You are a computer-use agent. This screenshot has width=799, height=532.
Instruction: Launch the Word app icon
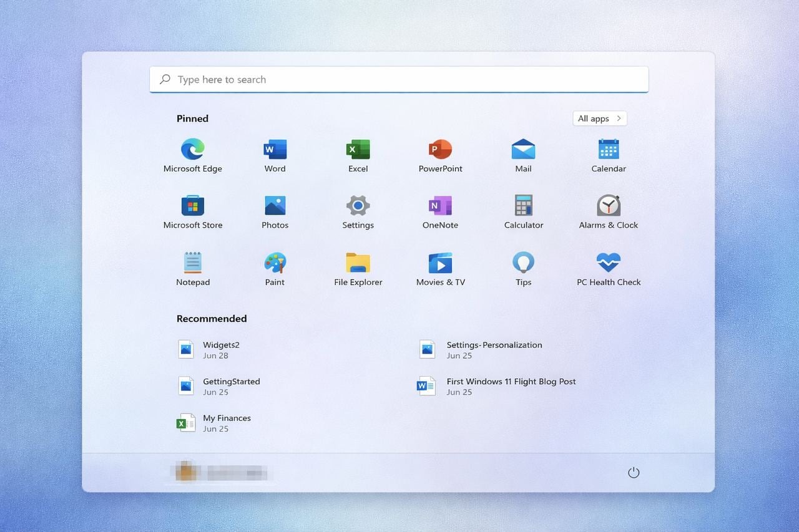click(275, 150)
